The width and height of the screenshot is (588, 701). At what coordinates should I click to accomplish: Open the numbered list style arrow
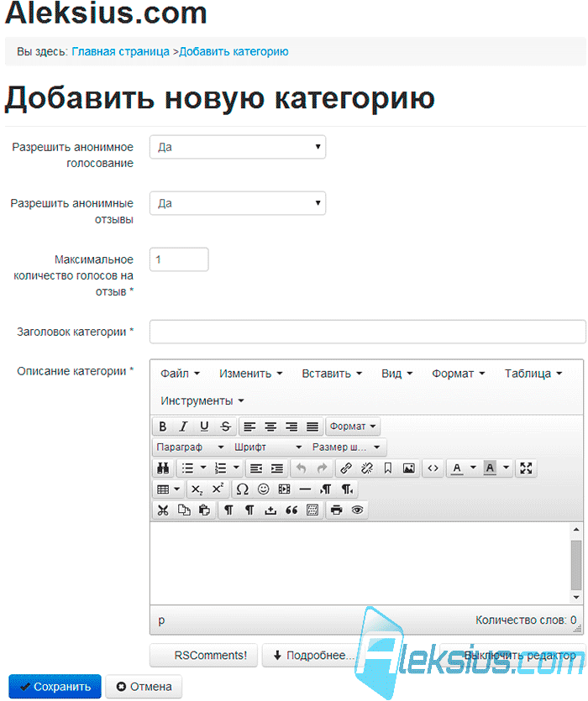(236, 468)
